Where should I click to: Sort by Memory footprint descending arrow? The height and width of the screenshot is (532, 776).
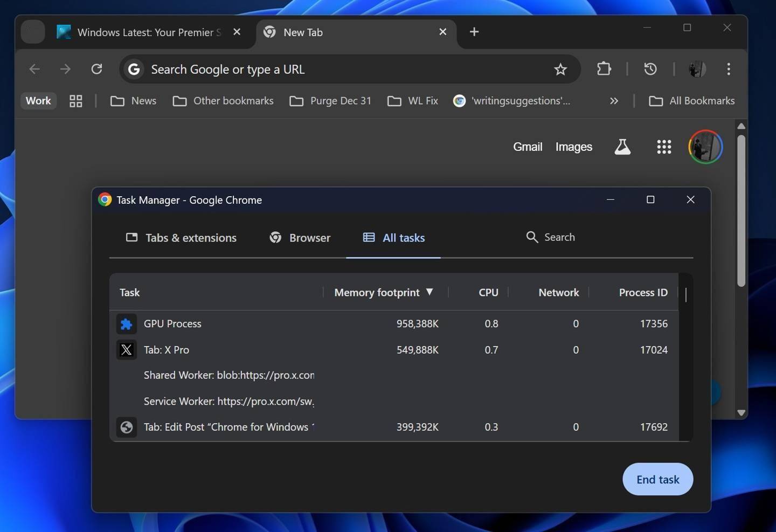[429, 292]
